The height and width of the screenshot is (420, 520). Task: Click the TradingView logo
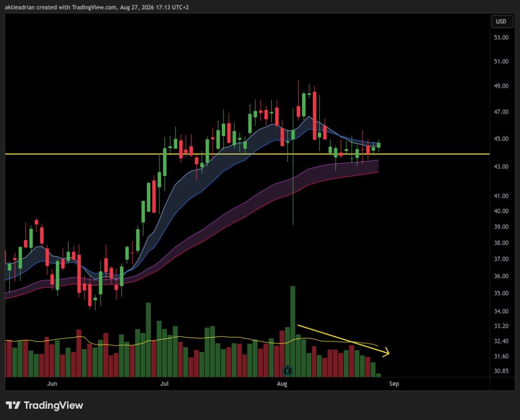click(x=45, y=405)
